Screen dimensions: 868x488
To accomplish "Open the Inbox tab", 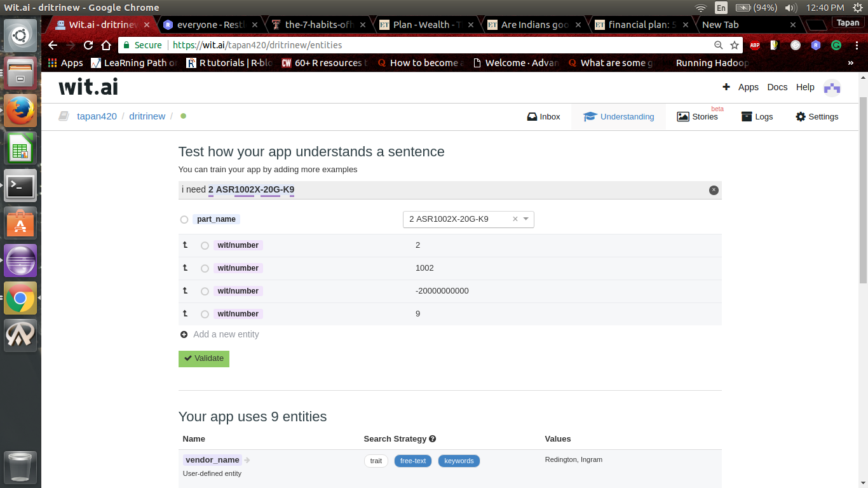I will click(x=544, y=116).
